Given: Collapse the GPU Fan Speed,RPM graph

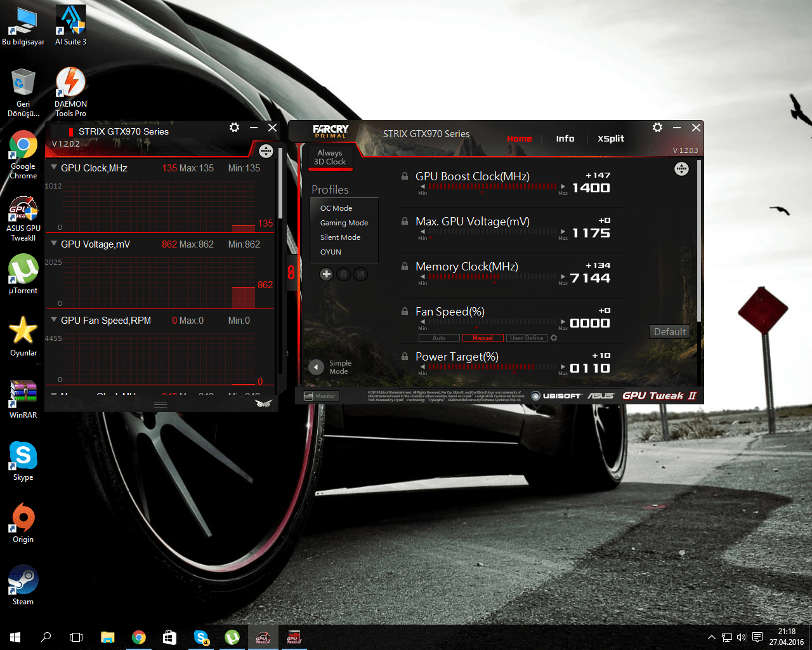Looking at the screenshot, I should [x=54, y=320].
